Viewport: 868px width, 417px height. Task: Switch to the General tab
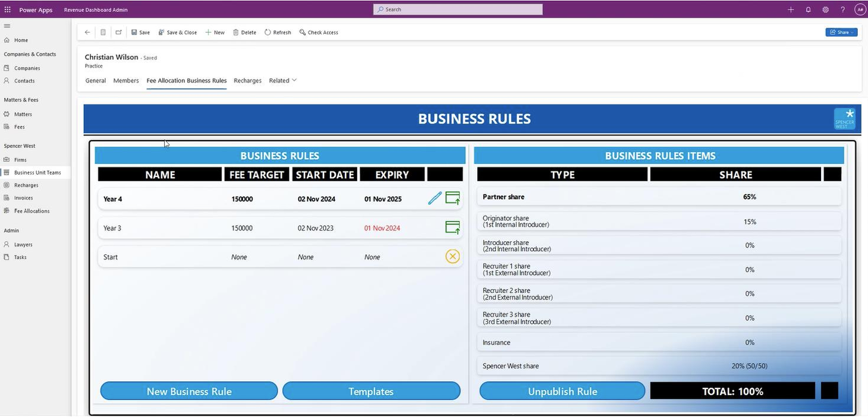pos(96,80)
